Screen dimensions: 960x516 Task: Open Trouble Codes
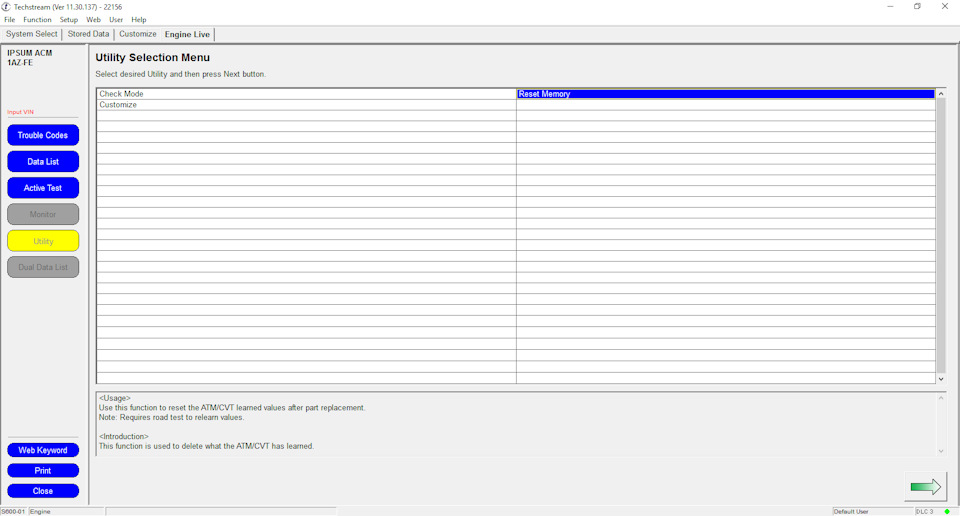pos(43,135)
